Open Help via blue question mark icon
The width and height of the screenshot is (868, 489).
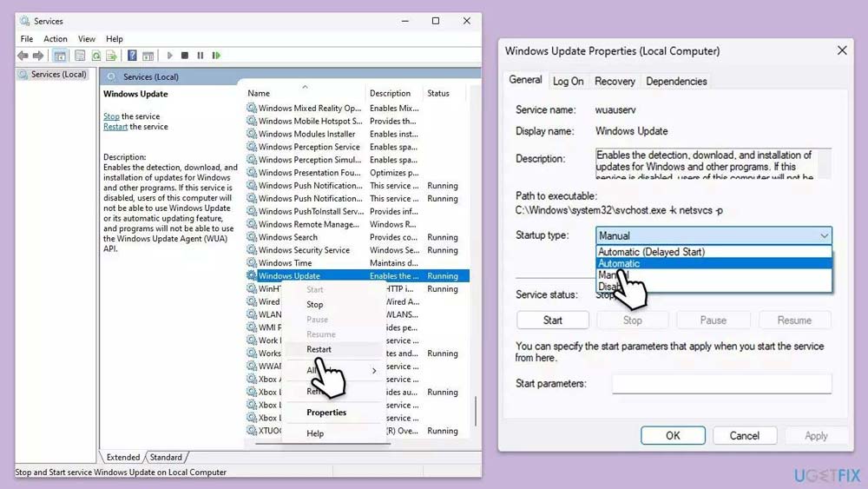(x=132, y=56)
